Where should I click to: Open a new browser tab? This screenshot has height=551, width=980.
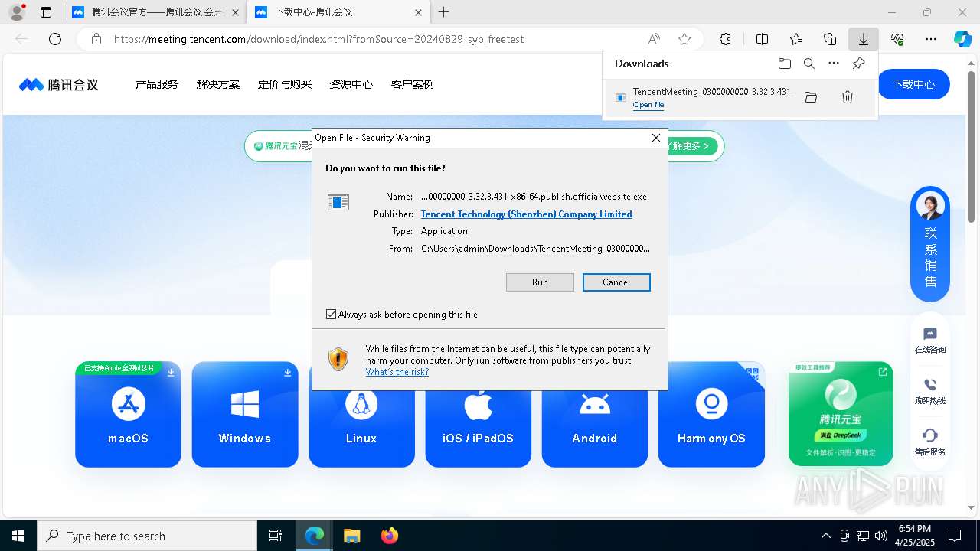click(444, 12)
